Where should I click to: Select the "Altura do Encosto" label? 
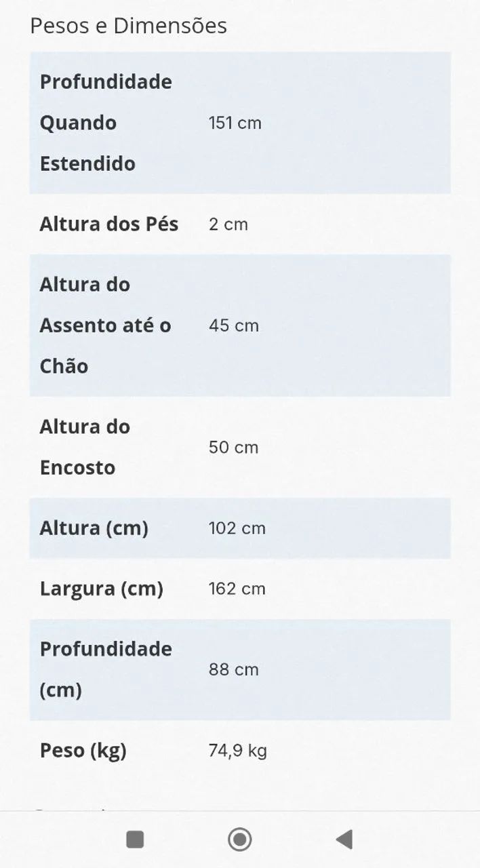click(x=85, y=447)
